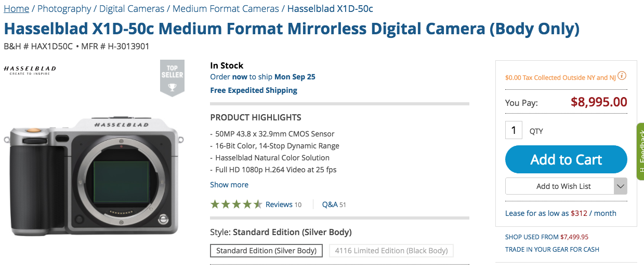
Task: Expand the Add to Wish List dropdown arrow
Action: pos(620,186)
